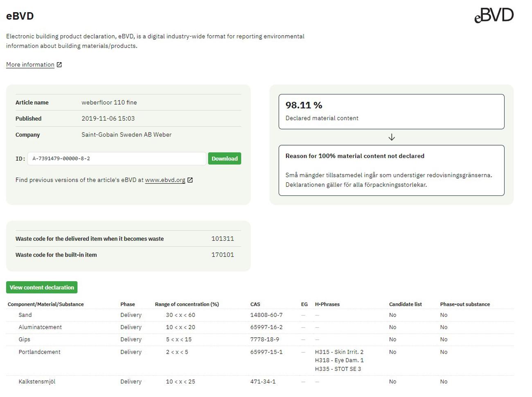
Task: Click the down arrow under Declared material content
Action: pyautogui.click(x=391, y=137)
